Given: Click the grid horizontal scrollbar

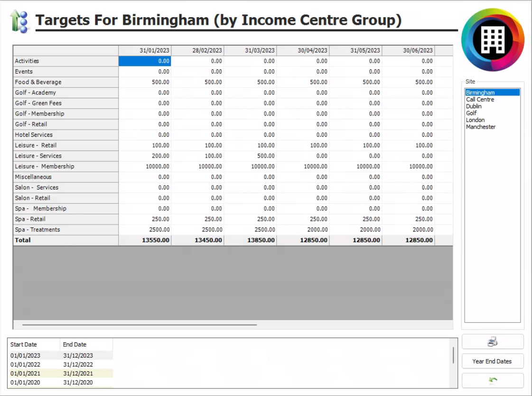Looking at the screenshot, I should point(140,325).
